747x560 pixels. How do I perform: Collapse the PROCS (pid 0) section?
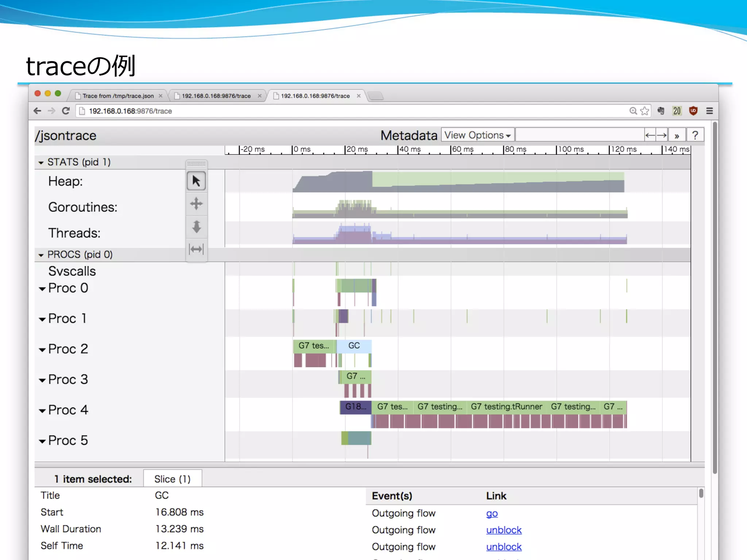41,255
